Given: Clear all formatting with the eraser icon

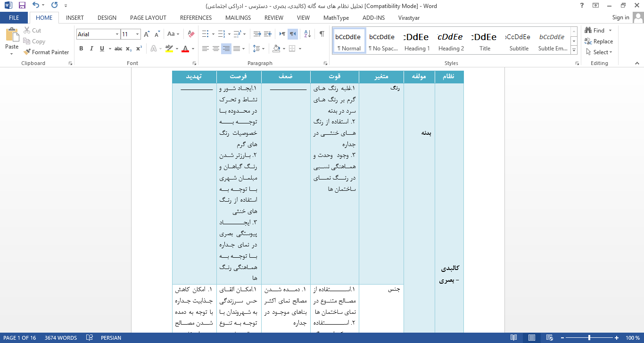Looking at the screenshot, I should (190, 34).
